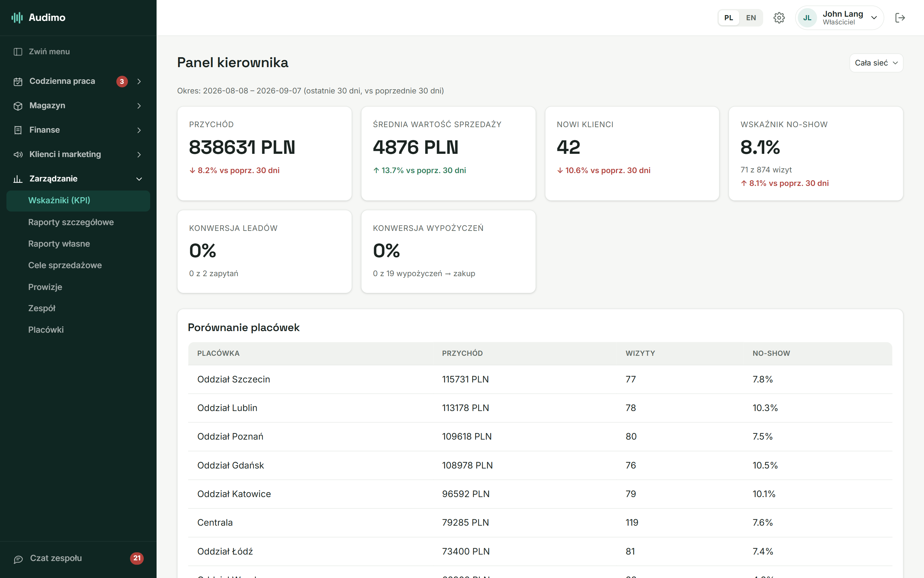This screenshot has height=578, width=924.
Task: Open John Lang user menu chevron
Action: click(874, 18)
